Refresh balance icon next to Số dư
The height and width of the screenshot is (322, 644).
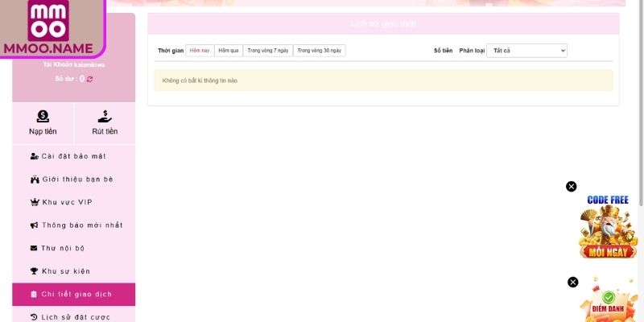point(90,79)
